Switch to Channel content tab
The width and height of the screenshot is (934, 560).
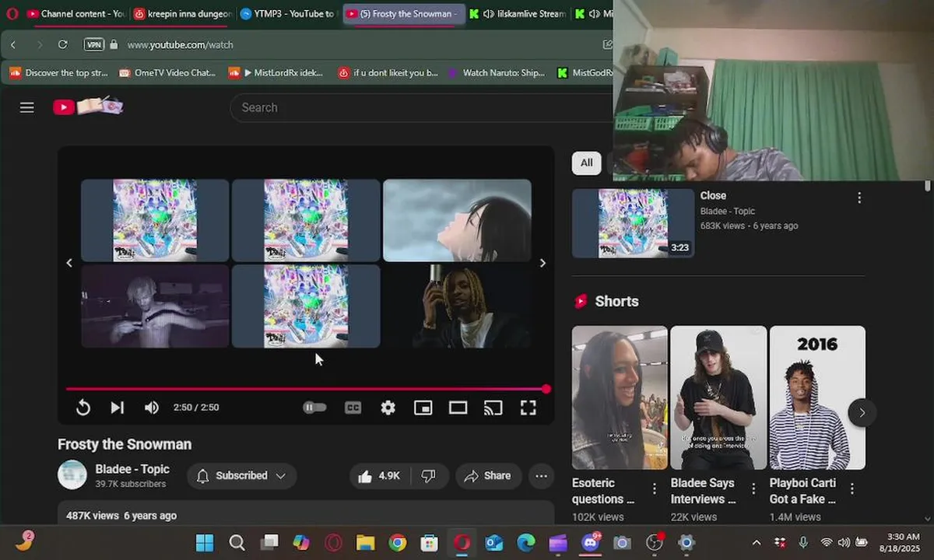click(75, 14)
